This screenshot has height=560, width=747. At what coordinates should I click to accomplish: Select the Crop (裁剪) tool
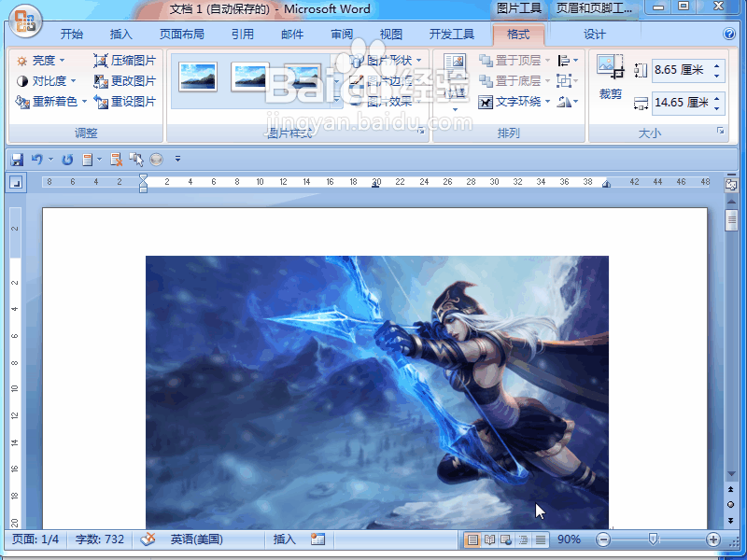tap(611, 77)
